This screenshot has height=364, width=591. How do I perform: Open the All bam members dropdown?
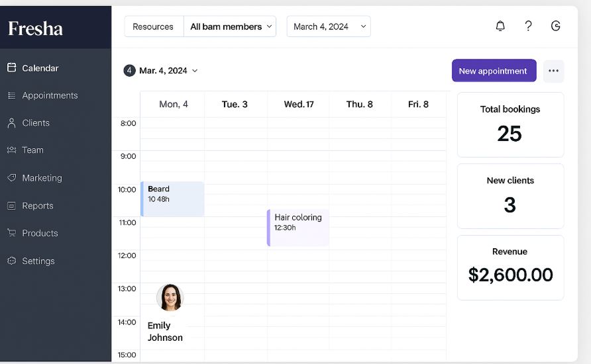[x=231, y=26]
